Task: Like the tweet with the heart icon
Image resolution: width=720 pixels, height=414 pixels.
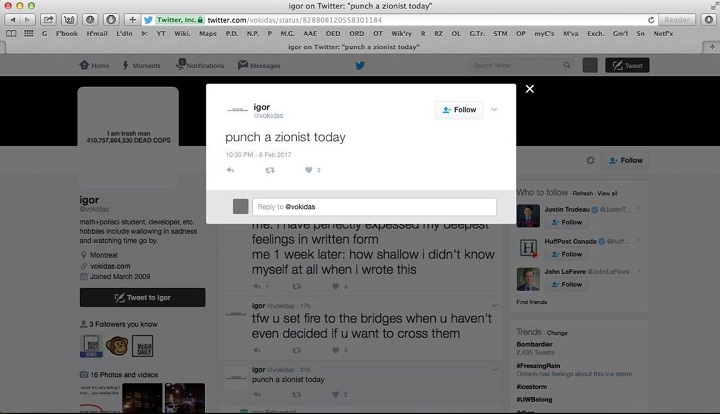Action: tap(307, 170)
